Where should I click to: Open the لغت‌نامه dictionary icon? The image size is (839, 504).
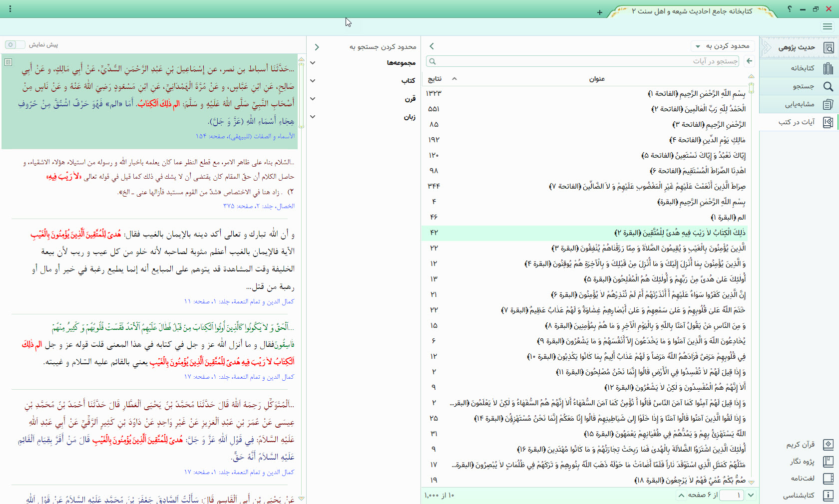click(x=828, y=478)
